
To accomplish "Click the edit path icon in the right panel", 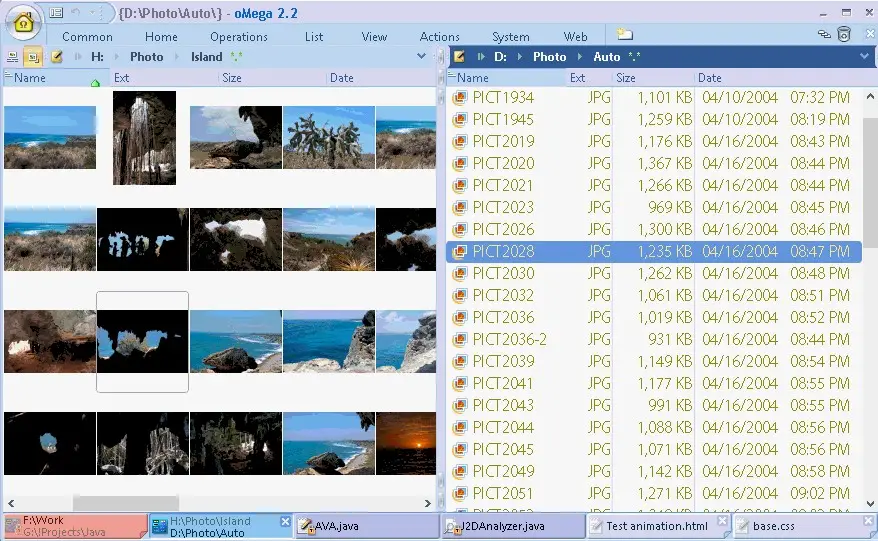I will (459, 57).
